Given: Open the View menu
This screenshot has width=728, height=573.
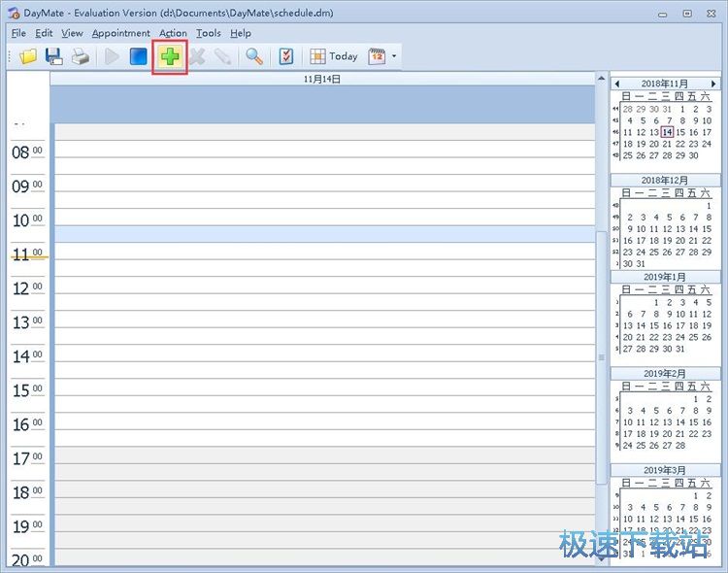Looking at the screenshot, I should 72,33.
